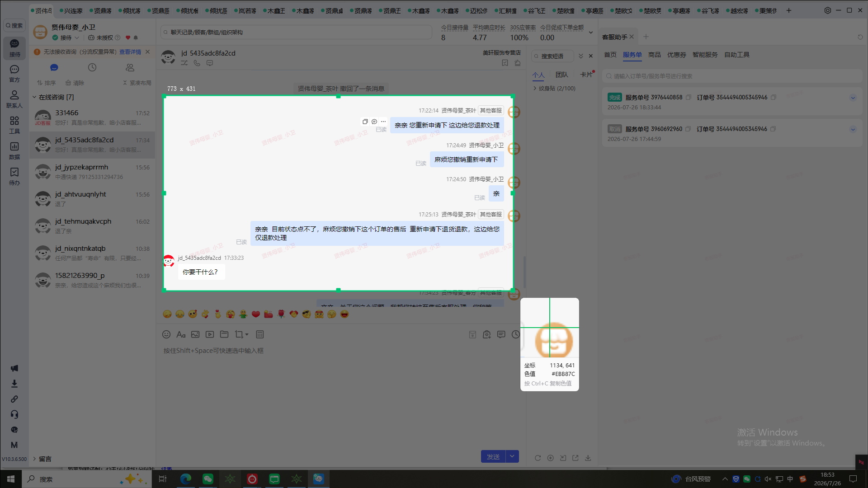Switch to the 商品 tab
Viewport: 868px width, 488px height.
(655, 55)
